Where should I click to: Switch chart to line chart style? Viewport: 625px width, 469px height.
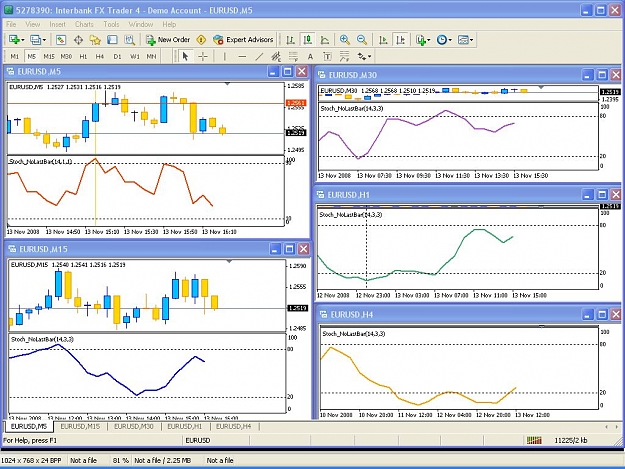point(325,39)
